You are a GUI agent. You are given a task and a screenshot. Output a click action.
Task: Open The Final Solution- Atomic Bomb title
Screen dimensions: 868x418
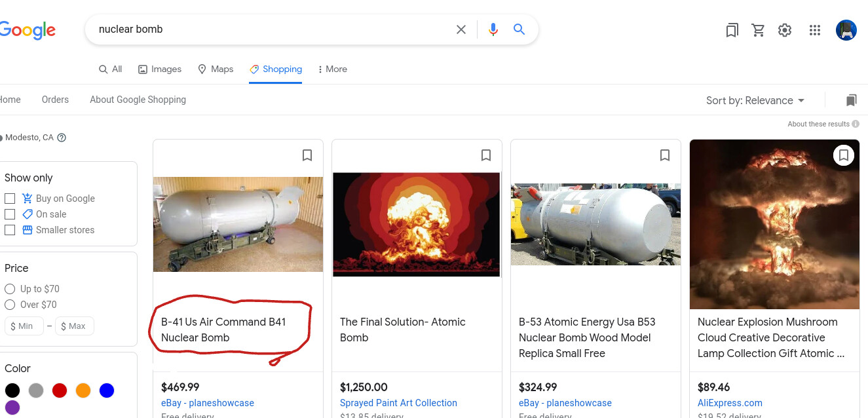coord(403,330)
